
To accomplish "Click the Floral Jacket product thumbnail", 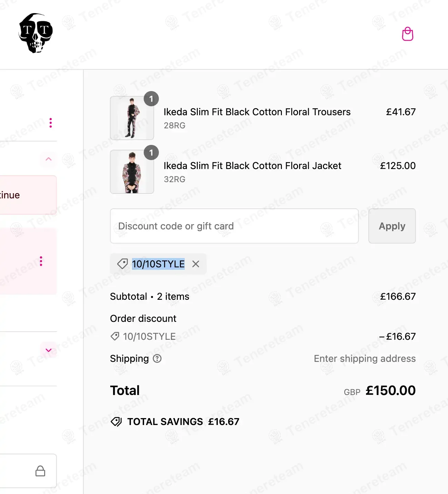I will click(x=132, y=172).
